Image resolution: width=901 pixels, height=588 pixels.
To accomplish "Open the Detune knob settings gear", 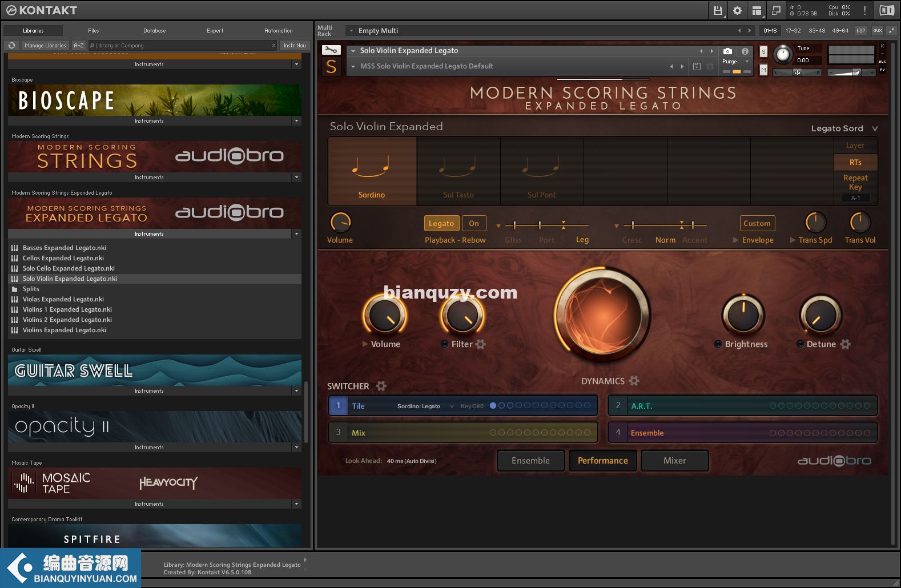I will point(845,344).
